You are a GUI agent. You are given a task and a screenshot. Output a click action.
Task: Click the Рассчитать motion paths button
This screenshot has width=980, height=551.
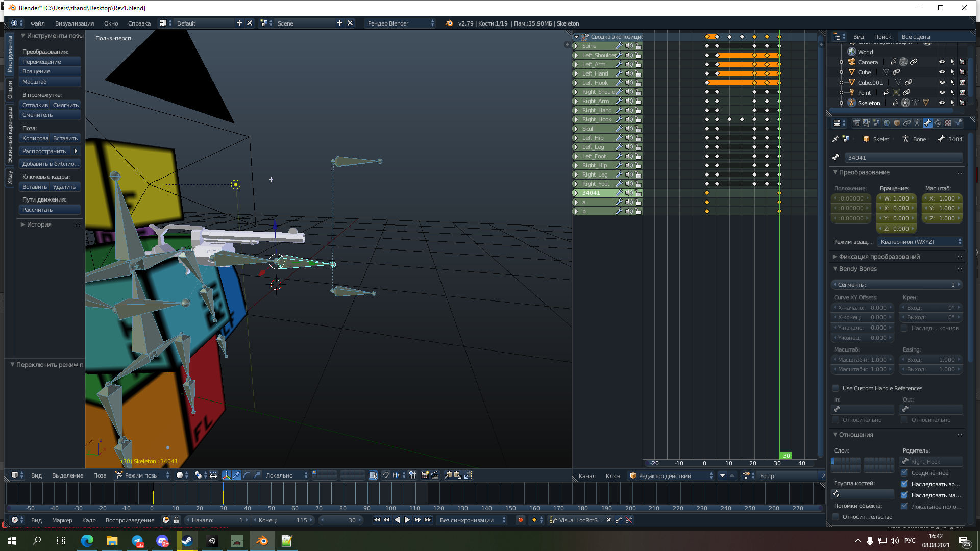(x=50, y=209)
